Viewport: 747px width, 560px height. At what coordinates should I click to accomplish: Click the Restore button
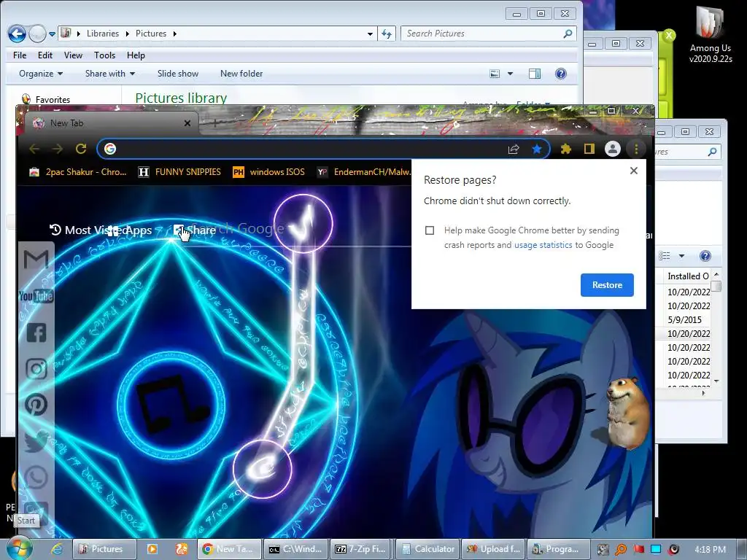pyautogui.click(x=607, y=285)
